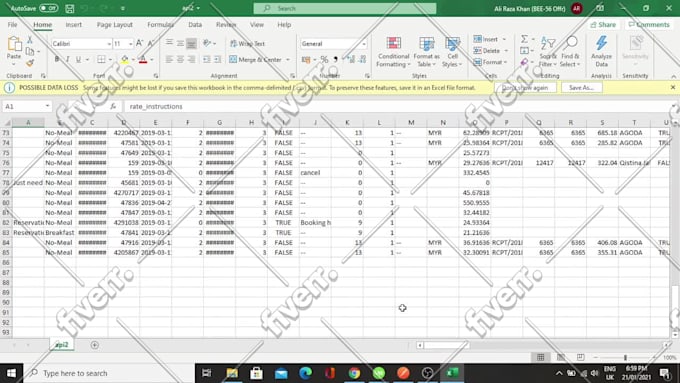Toggle Underline formatting
The height and width of the screenshot is (383, 680).
(78, 59)
